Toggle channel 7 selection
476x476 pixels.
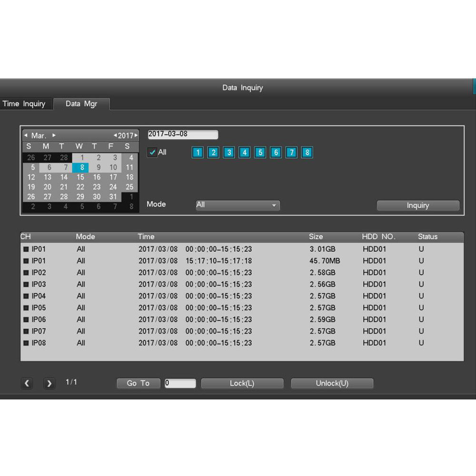pyautogui.click(x=291, y=152)
